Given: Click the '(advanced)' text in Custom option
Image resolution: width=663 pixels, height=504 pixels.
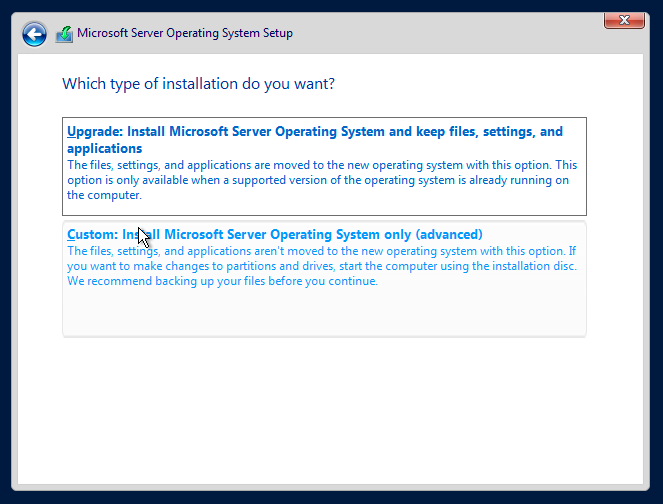Looking at the screenshot, I should [449, 234].
